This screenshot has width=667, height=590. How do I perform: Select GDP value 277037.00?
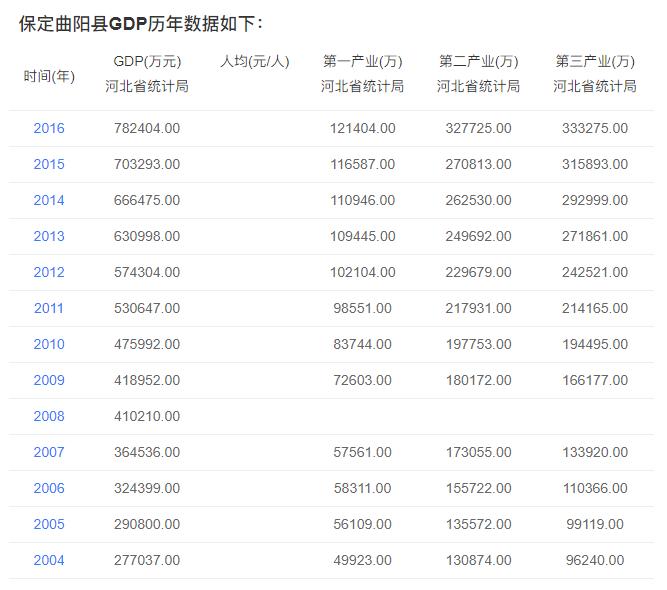coord(147,560)
